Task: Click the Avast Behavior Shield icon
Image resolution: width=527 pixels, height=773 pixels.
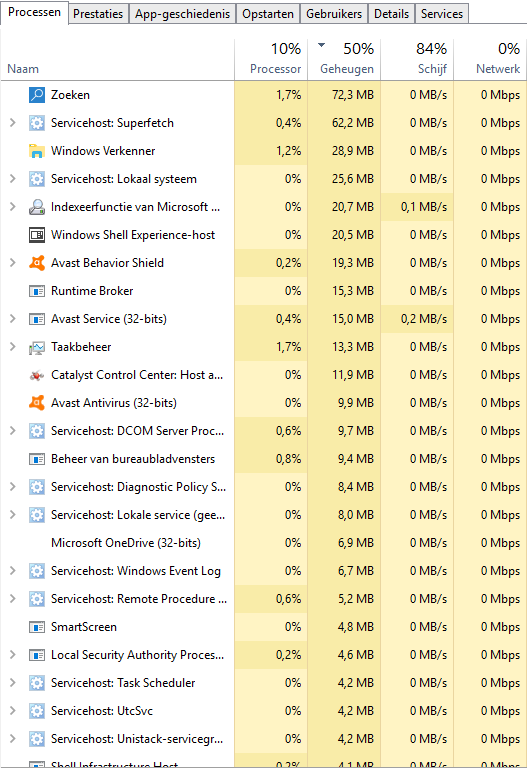Action: [x=37, y=263]
